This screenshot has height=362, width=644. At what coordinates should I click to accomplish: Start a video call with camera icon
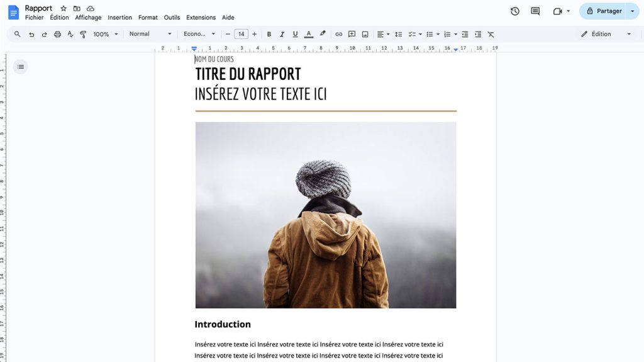557,11
